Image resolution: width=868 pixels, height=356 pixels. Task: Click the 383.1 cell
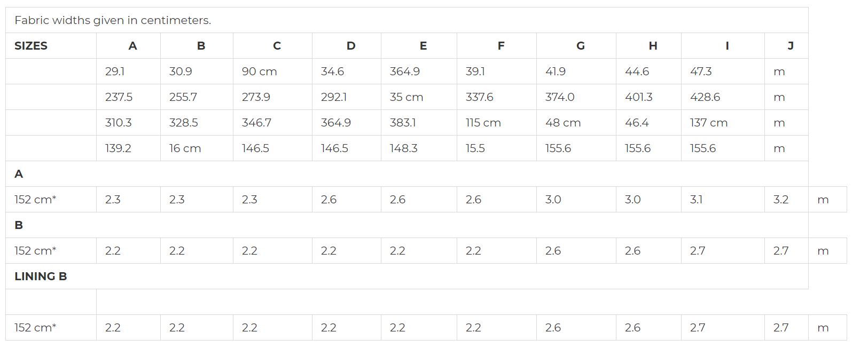click(402, 123)
